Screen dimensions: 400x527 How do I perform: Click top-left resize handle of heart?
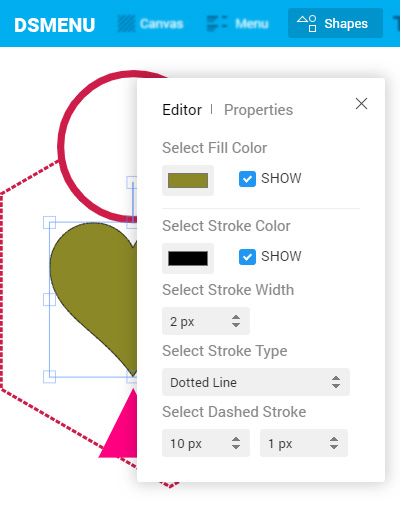click(x=49, y=222)
